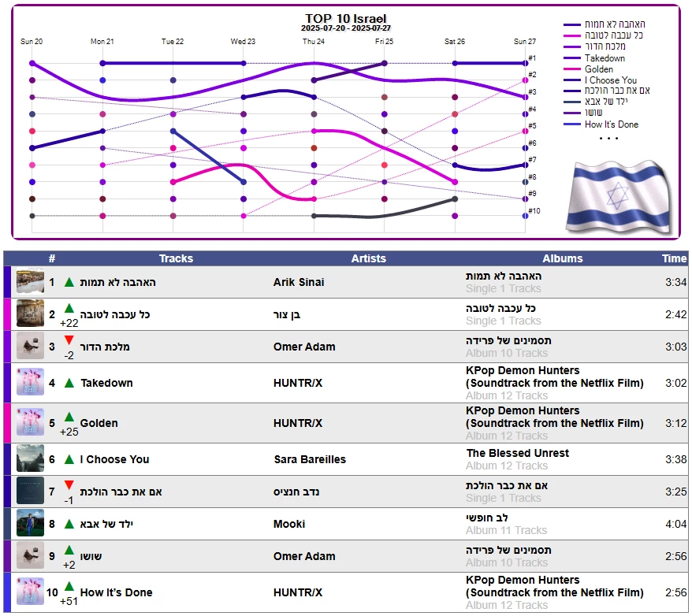This screenshot has width=692, height=616.
Task: Click the Israel flag image
Action: (x=619, y=197)
